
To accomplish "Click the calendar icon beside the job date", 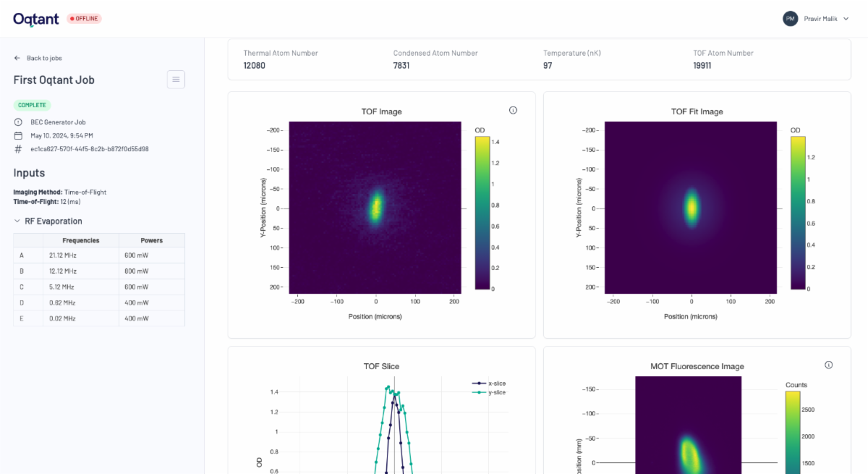I will click(18, 135).
